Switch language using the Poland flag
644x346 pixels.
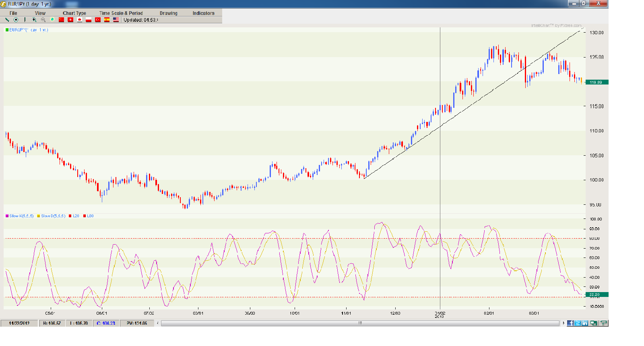click(x=89, y=20)
